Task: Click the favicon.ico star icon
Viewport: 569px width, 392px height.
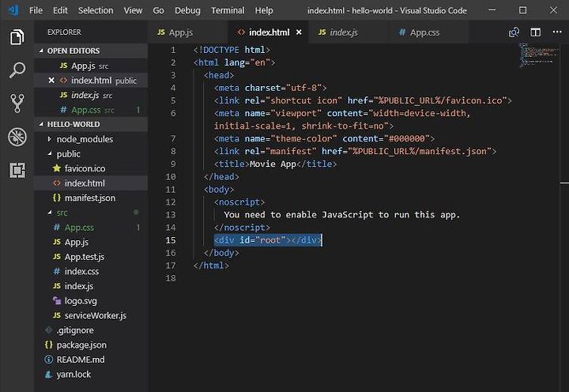Action: click(57, 168)
